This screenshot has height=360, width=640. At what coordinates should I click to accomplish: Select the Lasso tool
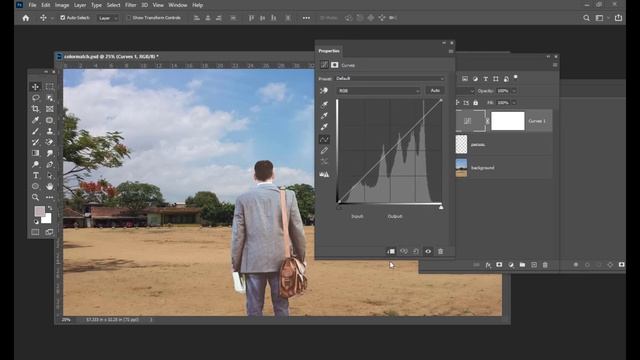tap(36, 98)
